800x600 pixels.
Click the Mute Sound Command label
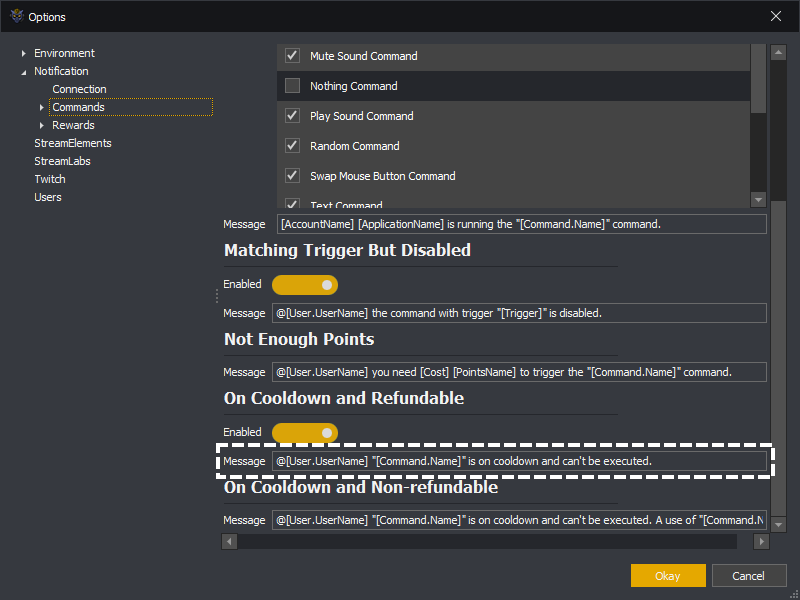[363, 56]
